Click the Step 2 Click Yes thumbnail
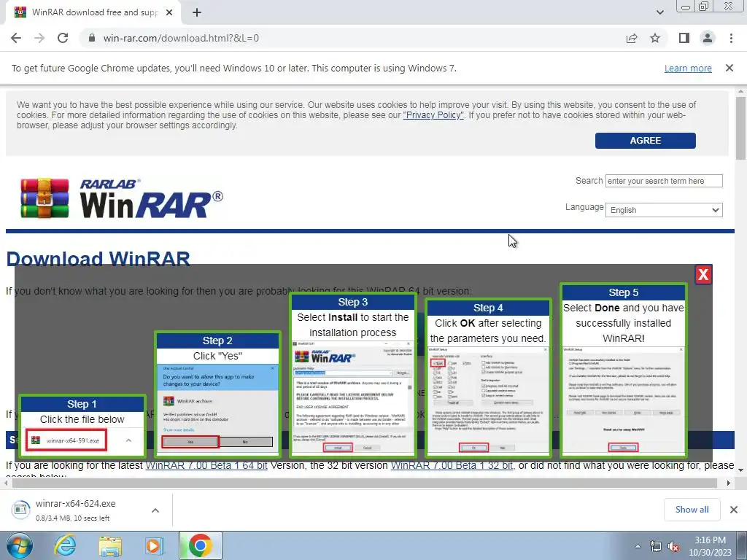Image resolution: width=747 pixels, height=560 pixels. (x=217, y=394)
